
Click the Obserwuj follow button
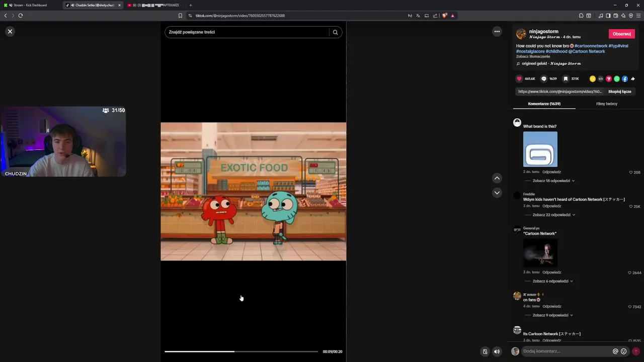click(622, 34)
